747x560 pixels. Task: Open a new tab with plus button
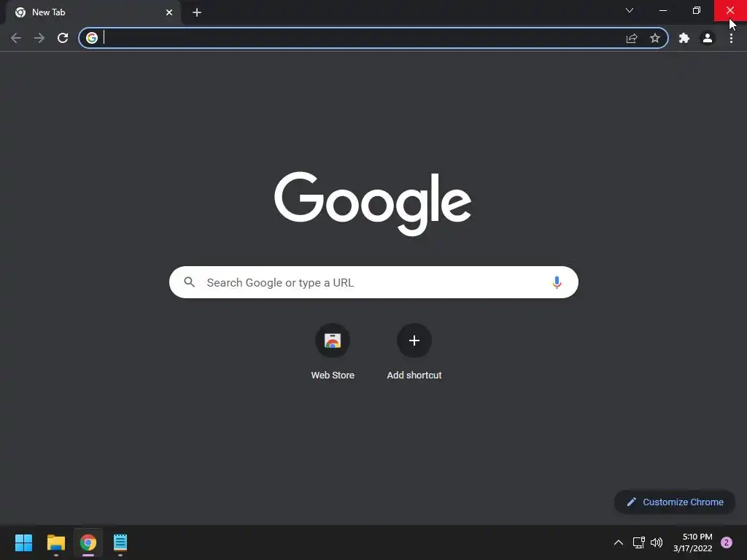[197, 12]
